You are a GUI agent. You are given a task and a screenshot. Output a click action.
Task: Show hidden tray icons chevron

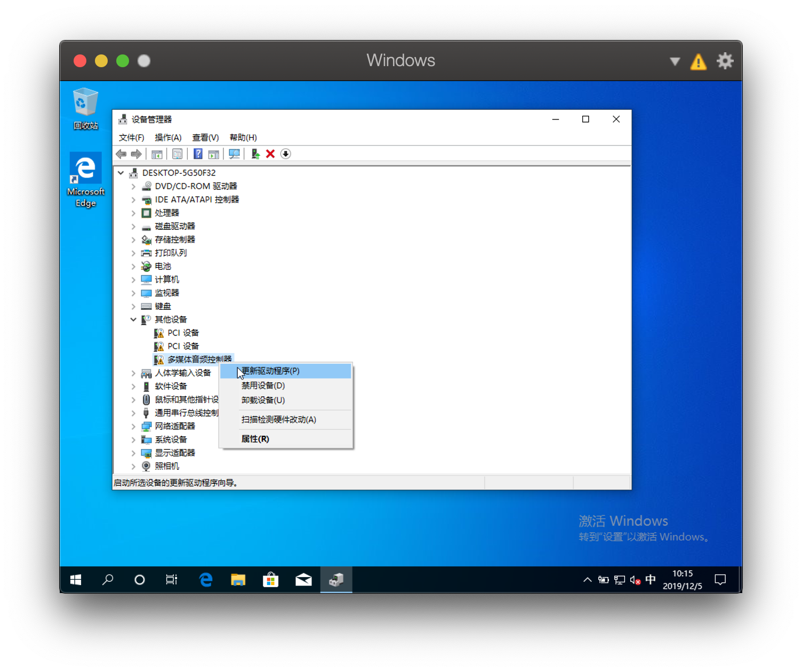point(587,580)
